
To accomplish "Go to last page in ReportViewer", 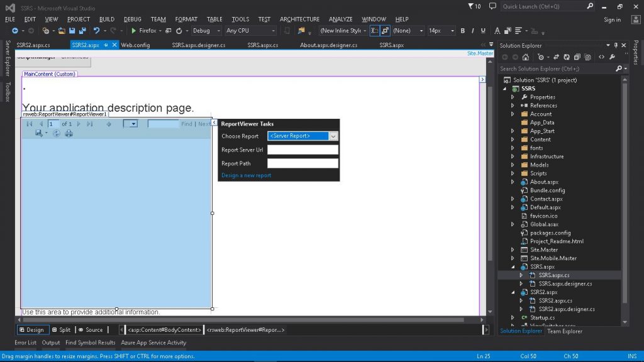I will (89, 124).
